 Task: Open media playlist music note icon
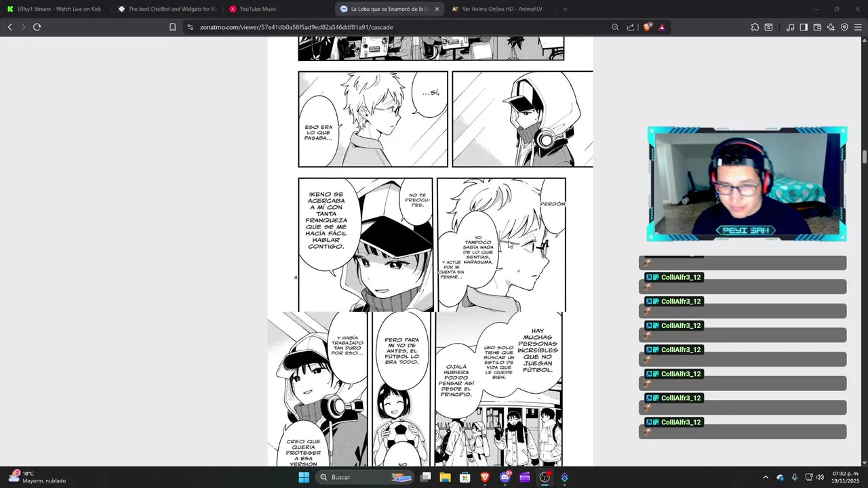(x=790, y=27)
